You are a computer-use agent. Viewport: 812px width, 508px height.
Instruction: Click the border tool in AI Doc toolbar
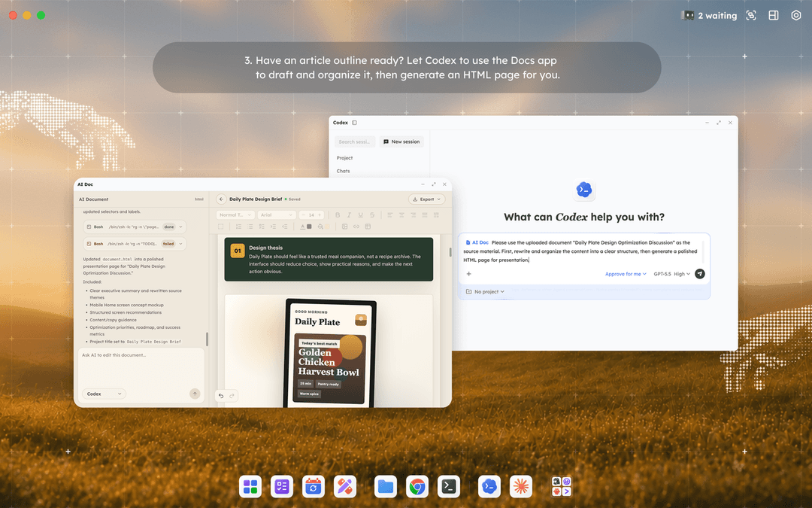(220, 227)
